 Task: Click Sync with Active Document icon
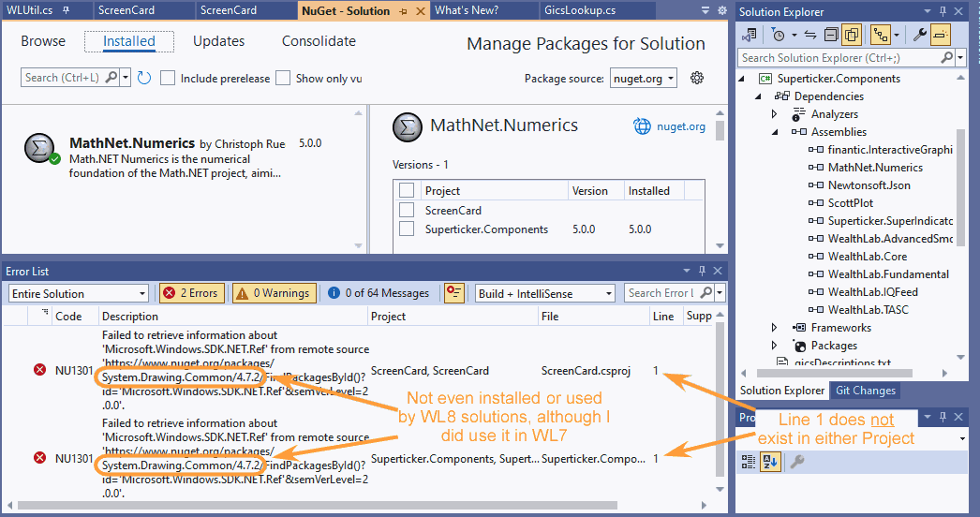pyautogui.click(x=810, y=35)
